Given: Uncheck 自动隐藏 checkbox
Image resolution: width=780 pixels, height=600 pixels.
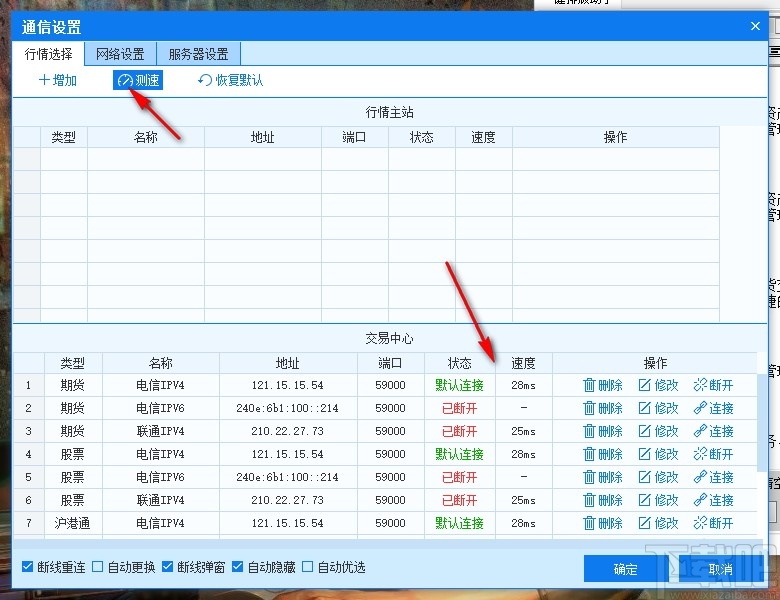Looking at the screenshot, I should point(238,567).
